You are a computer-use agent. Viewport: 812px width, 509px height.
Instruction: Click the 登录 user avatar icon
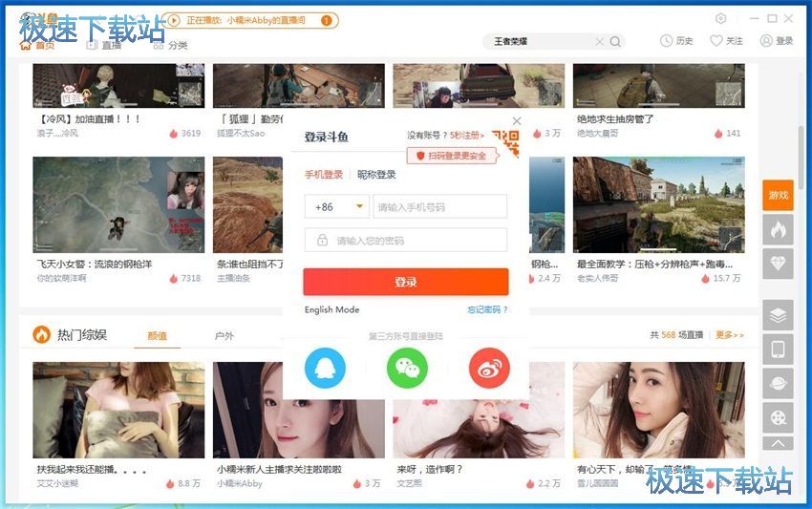point(766,41)
